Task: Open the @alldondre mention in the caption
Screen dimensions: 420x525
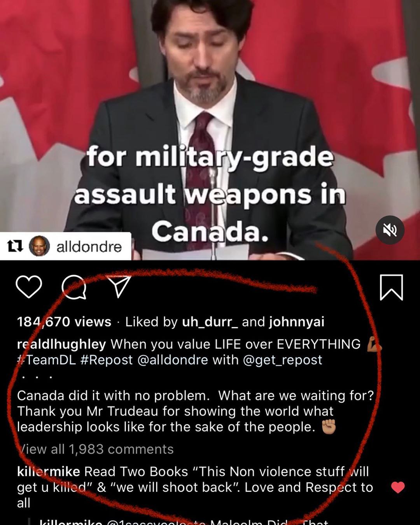Action: pyautogui.click(x=173, y=360)
